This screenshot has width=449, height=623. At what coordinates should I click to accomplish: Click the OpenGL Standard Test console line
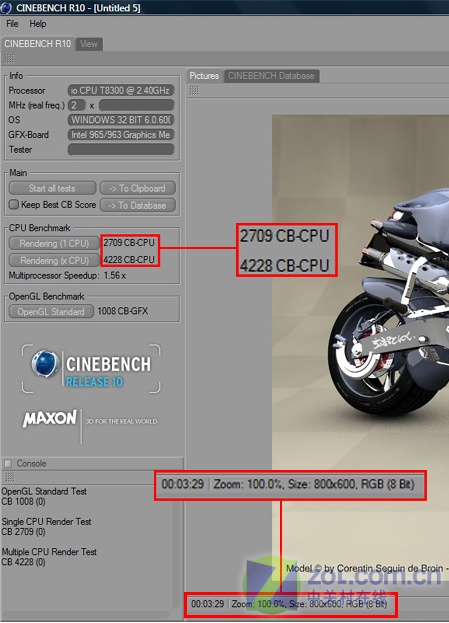[x=44, y=491]
